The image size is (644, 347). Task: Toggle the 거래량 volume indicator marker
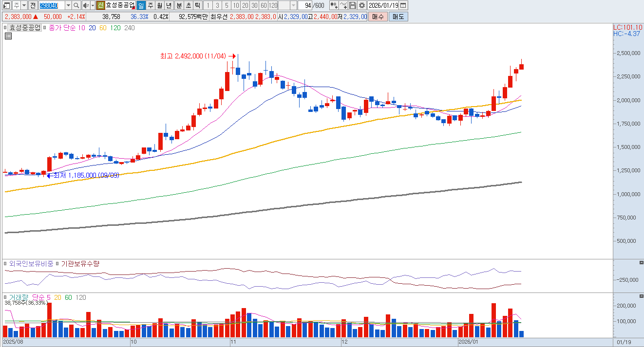click(x=6, y=297)
